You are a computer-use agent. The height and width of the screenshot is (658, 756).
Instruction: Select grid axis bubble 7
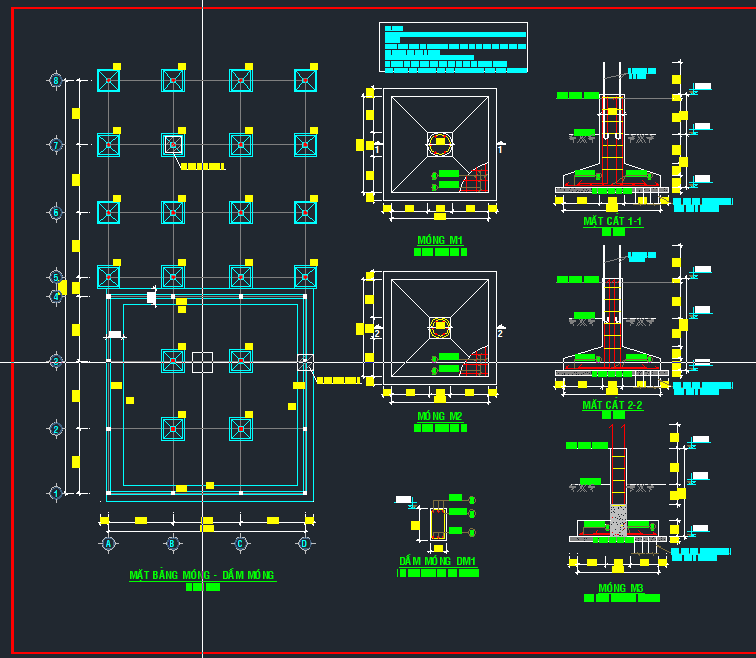56,145
